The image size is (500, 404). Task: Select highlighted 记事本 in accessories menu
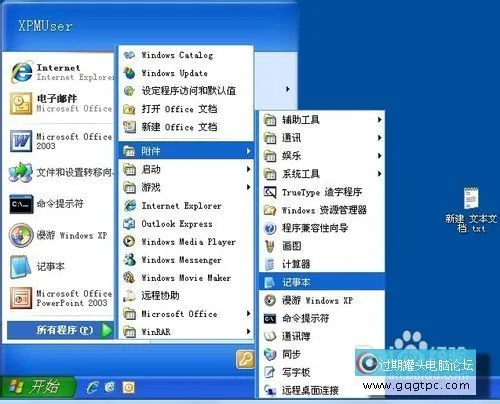click(322, 282)
